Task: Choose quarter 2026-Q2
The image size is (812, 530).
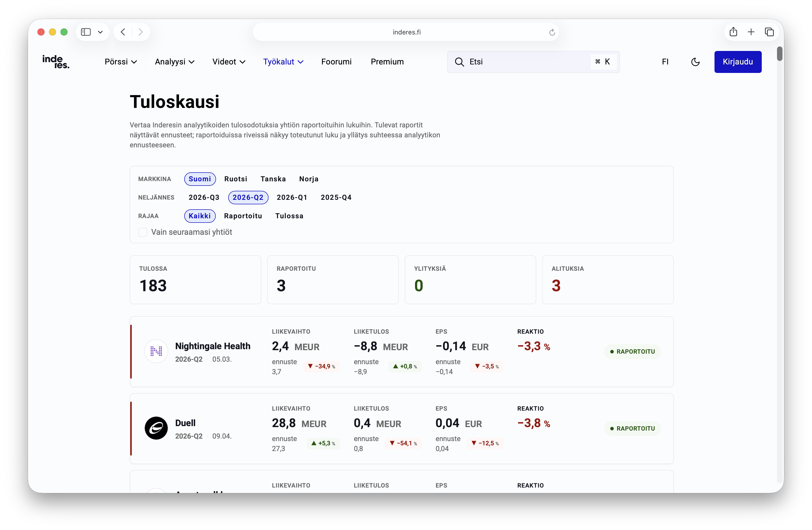Action: pyautogui.click(x=248, y=197)
